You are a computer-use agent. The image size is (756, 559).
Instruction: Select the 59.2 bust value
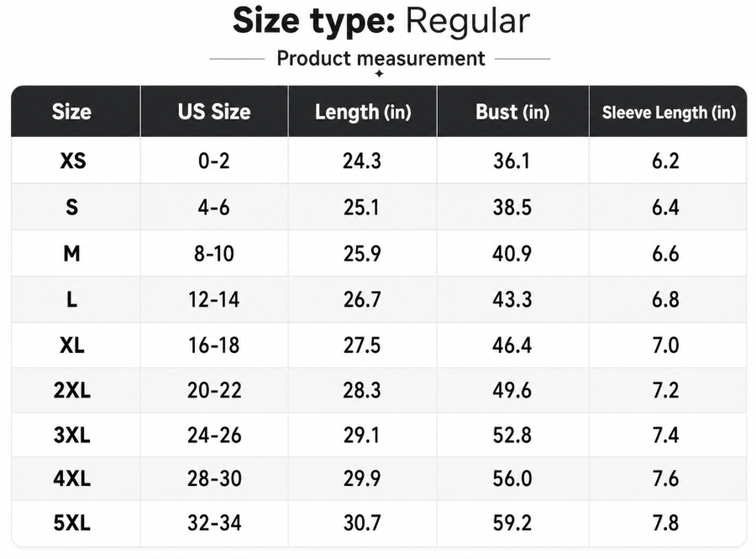[512, 523]
